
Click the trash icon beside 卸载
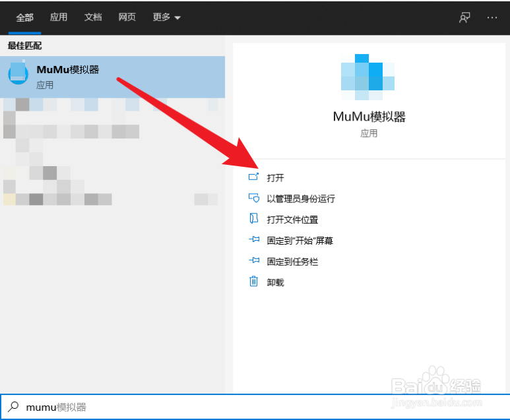254,281
